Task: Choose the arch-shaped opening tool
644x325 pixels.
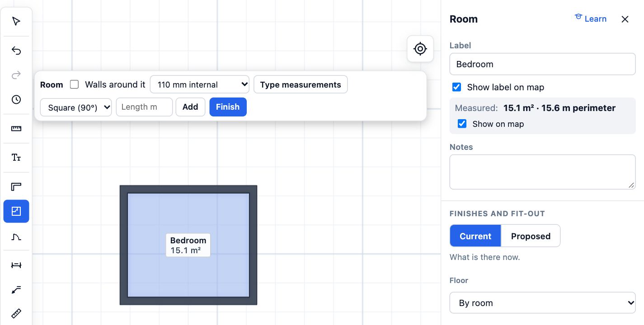Action: click(16, 236)
